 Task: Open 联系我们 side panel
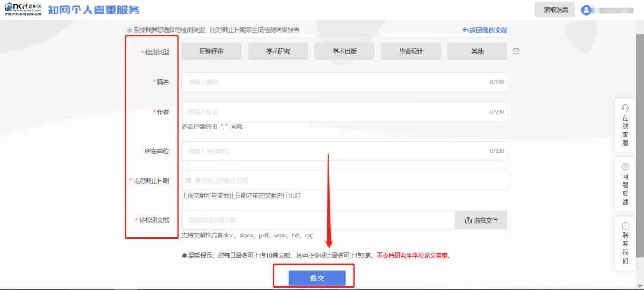[x=625, y=243]
